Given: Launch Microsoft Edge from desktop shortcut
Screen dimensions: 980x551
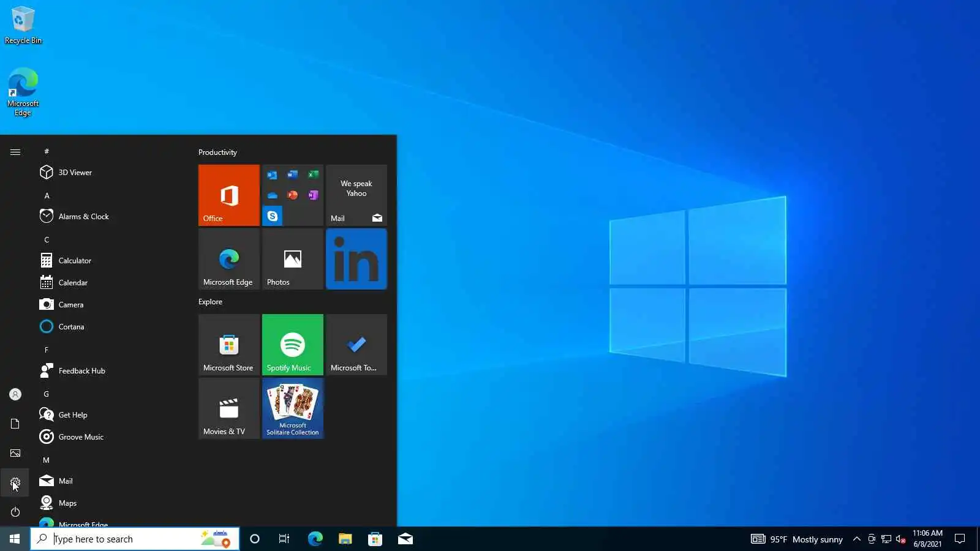Looking at the screenshot, I should (x=23, y=92).
